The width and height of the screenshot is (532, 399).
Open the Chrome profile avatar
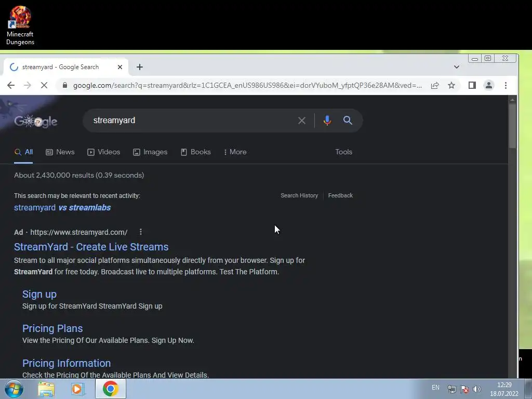(488, 85)
